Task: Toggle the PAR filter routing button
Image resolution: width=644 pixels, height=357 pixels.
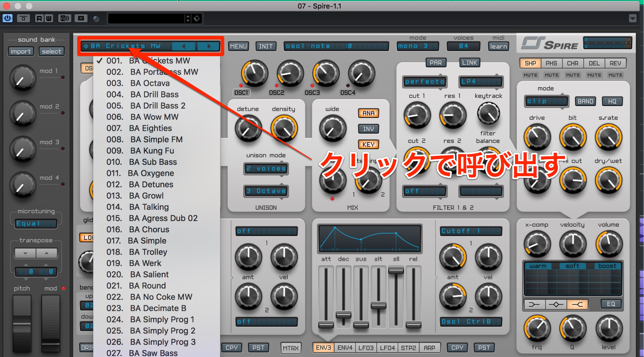Action: click(436, 63)
